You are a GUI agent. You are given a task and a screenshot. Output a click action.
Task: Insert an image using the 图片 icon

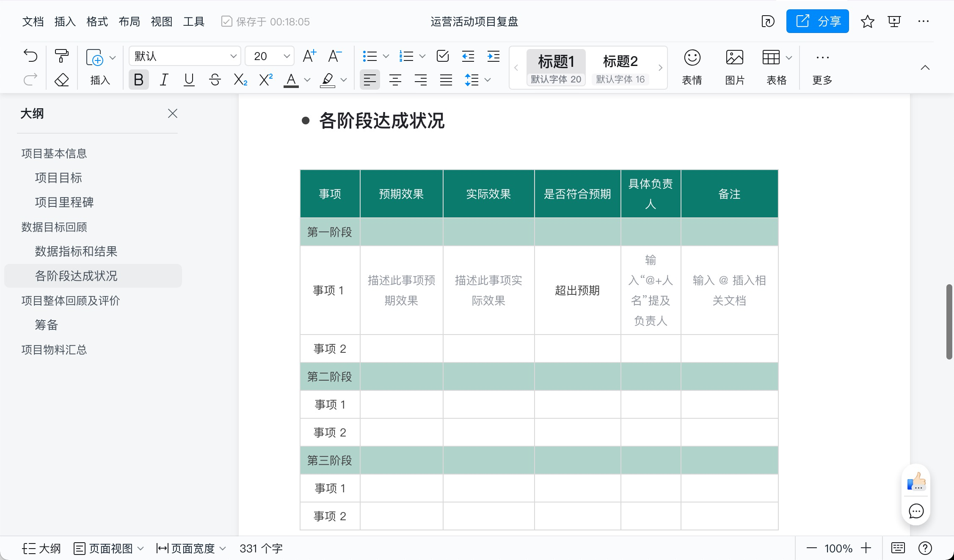(734, 66)
